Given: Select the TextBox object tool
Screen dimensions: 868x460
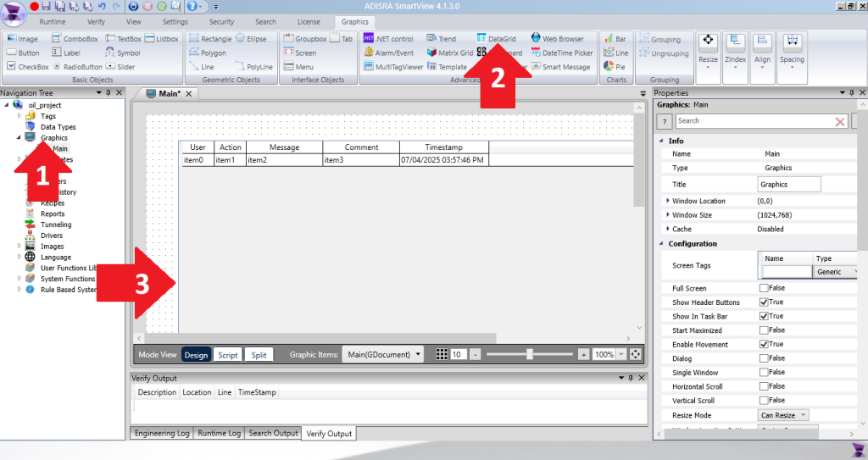Looking at the screenshot, I should tap(124, 39).
